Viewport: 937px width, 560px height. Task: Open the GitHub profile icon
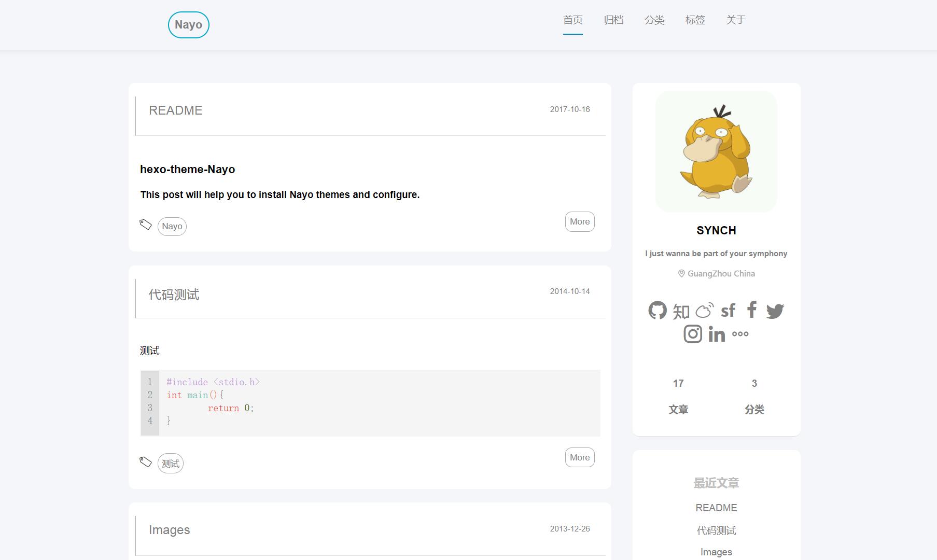[658, 310]
